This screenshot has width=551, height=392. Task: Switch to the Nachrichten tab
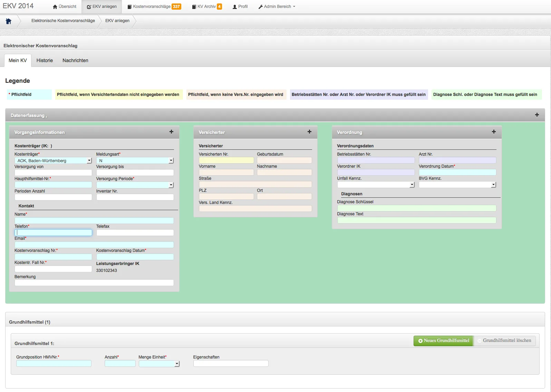coord(75,60)
